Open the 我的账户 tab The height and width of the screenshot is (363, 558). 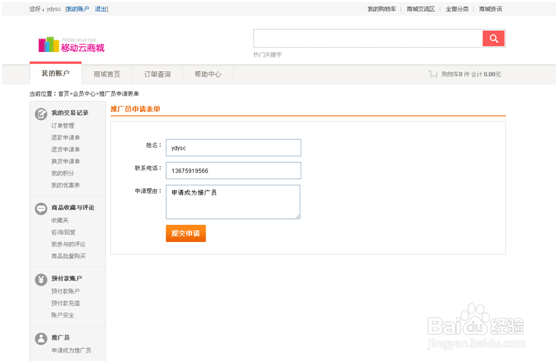(56, 73)
